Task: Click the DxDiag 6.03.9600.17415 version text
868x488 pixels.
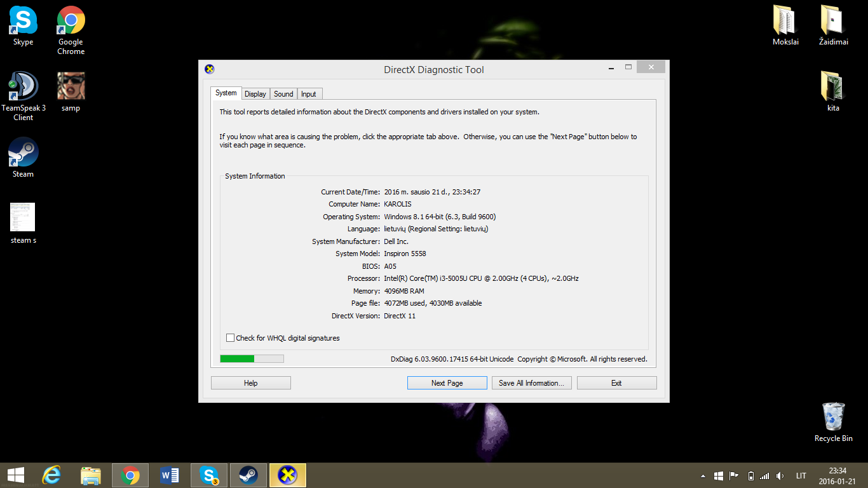Action: tap(452, 359)
